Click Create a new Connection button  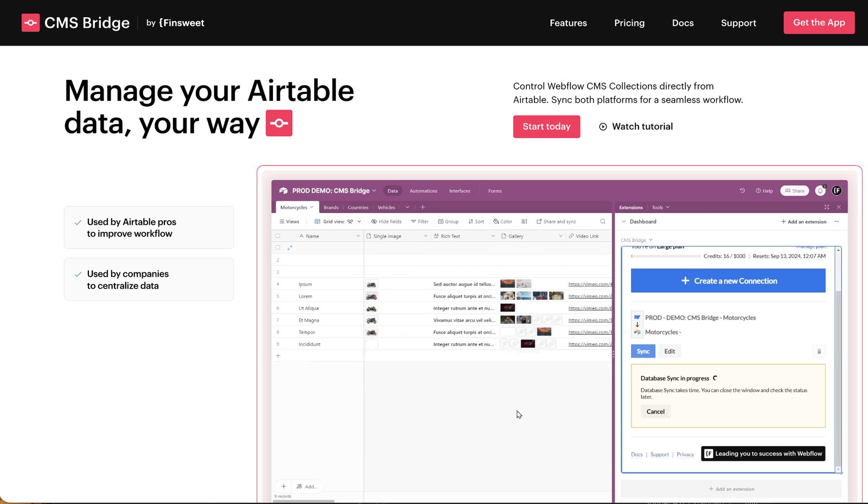pyautogui.click(x=728, y=281)
